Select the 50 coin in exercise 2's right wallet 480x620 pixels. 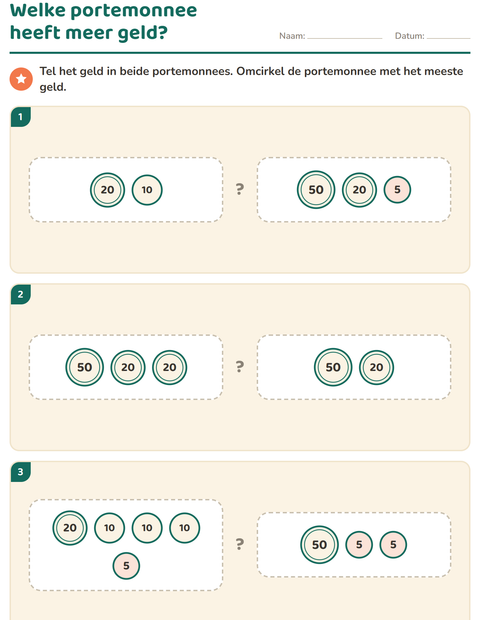point(333,367)
